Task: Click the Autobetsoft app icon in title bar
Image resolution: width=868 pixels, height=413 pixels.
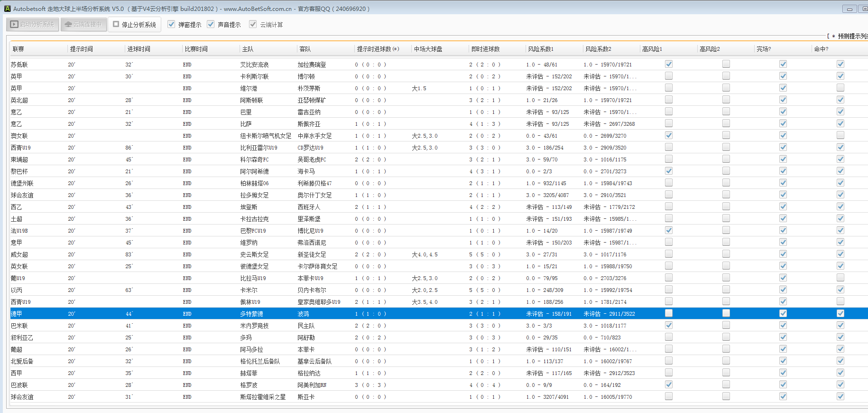Action: [x=7, y=9]
